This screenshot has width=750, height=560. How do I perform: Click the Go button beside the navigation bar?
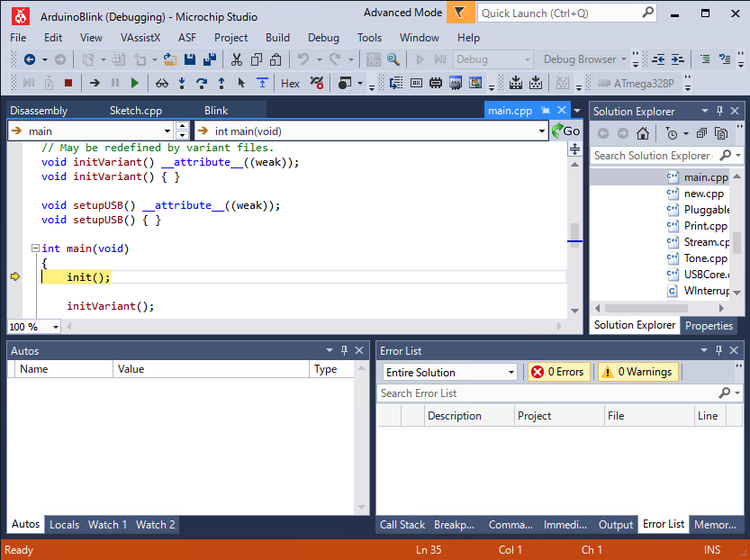565,131
